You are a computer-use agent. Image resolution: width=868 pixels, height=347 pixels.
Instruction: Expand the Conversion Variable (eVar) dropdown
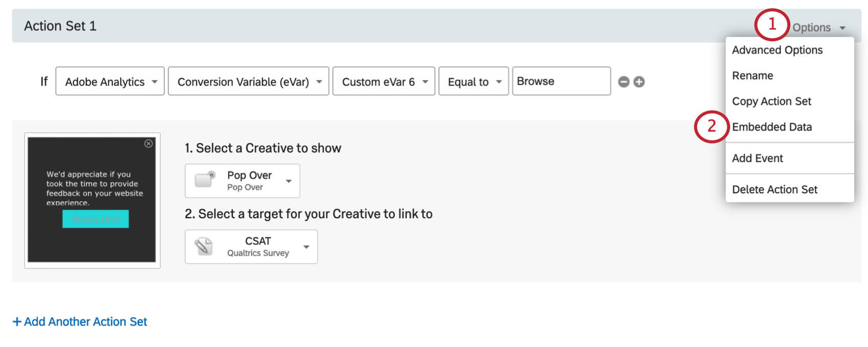point(248,82)
